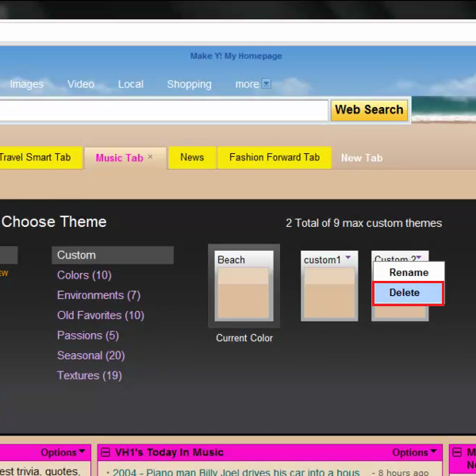Select the Music Tab

(x=119, y=158)
